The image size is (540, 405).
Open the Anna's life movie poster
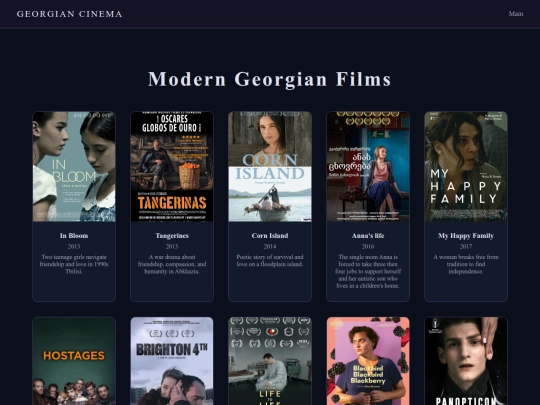(368, 167)
